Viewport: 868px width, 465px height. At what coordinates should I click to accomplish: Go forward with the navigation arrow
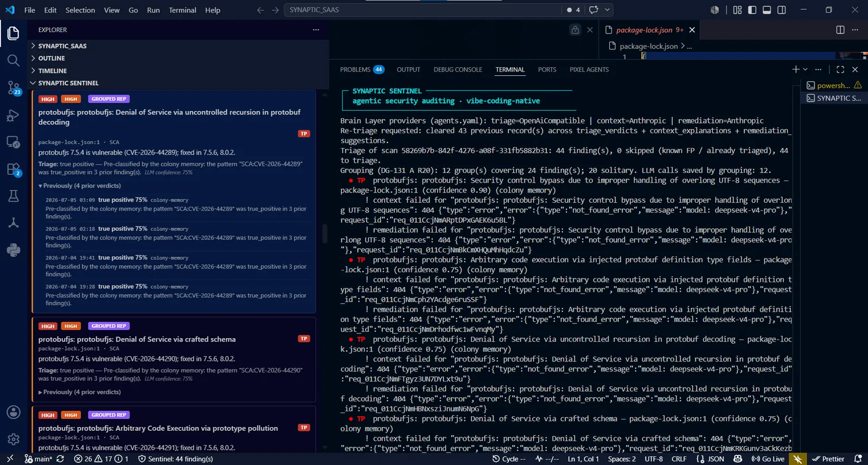[276, 10]
